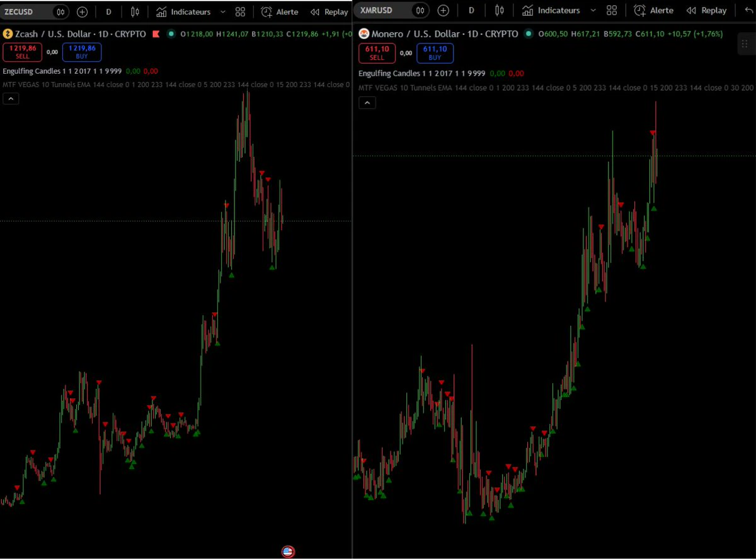Click the 1219,86 SELL button

23,52
